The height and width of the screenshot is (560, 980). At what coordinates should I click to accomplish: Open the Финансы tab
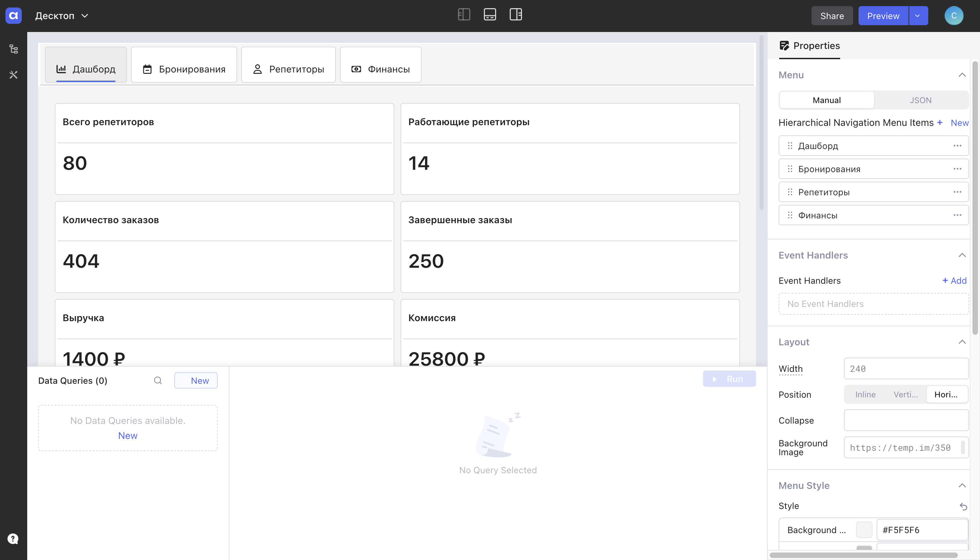pos(380,69)
